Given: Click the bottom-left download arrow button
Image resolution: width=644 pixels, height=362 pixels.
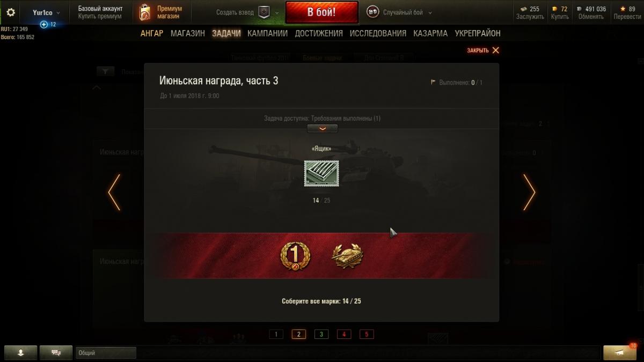Looking at the screenshot, I should [x=21, y=352].
